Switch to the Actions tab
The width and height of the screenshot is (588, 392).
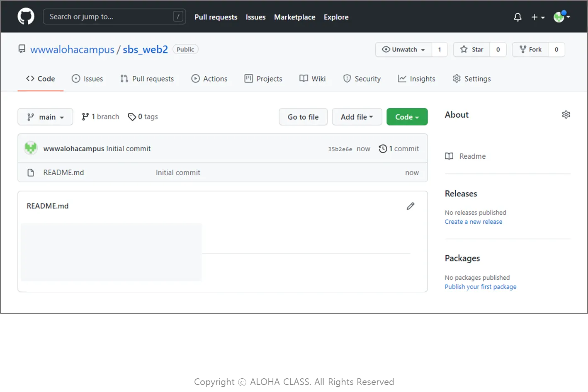[x=209, y=79]
